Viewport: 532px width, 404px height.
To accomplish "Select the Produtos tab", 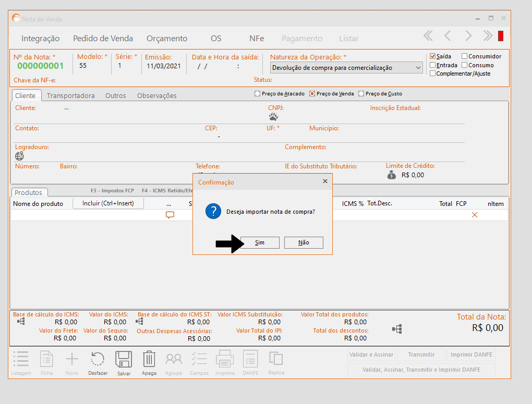I will [x=29, y=192].
